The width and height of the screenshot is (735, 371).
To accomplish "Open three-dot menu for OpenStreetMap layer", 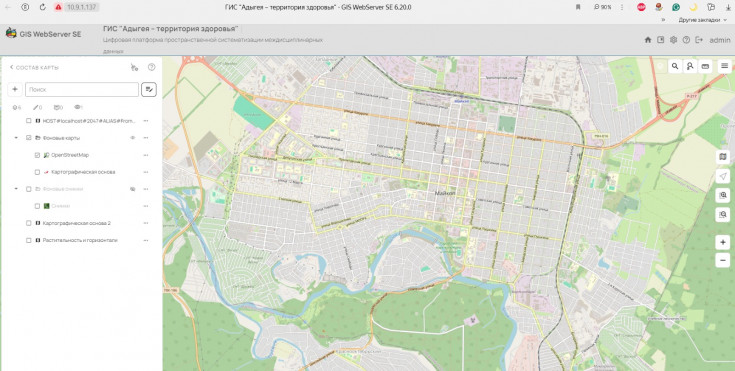I will [146, 155].
